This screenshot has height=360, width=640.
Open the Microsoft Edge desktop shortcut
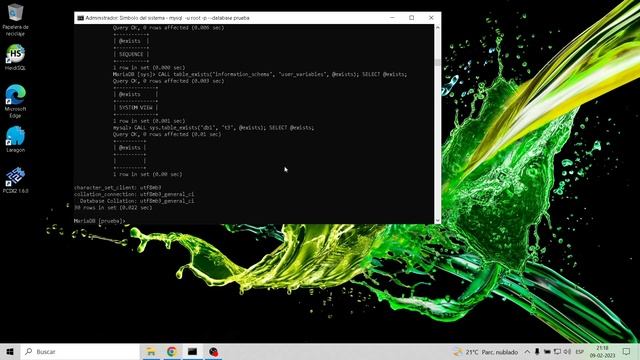[x=16, y=101]
